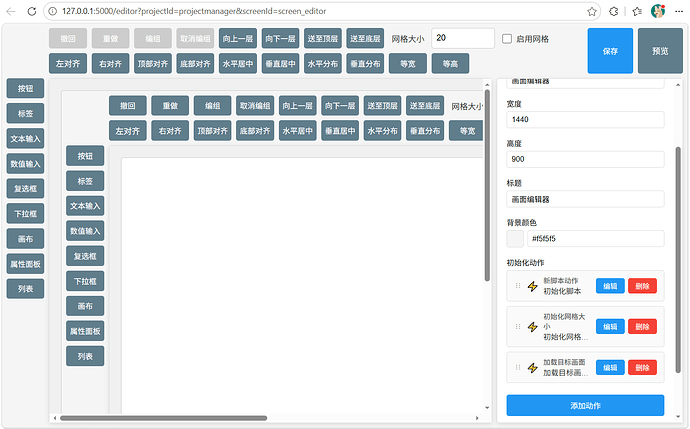
Task: Click the 添加动作 button
Action: click(x=585, y=406)
